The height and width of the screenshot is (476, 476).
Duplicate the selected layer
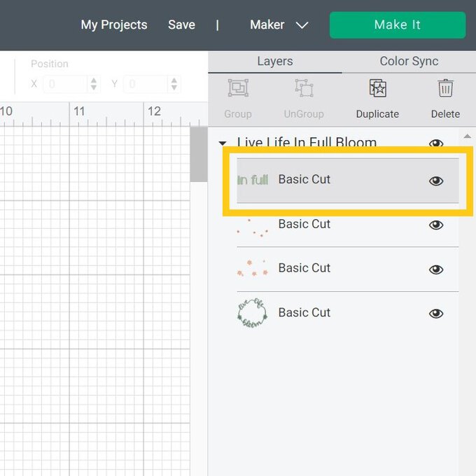[377, 89]
